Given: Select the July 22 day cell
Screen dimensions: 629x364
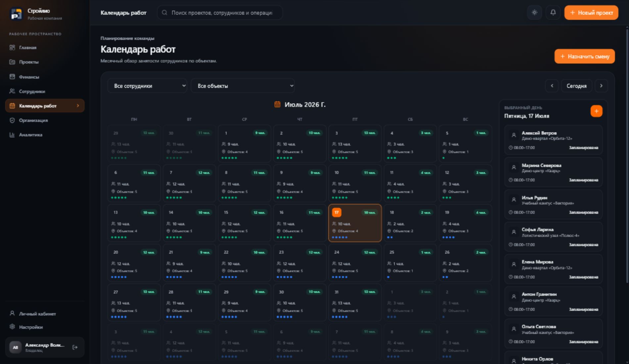Looking at the screenshot, I should [244, 263].
